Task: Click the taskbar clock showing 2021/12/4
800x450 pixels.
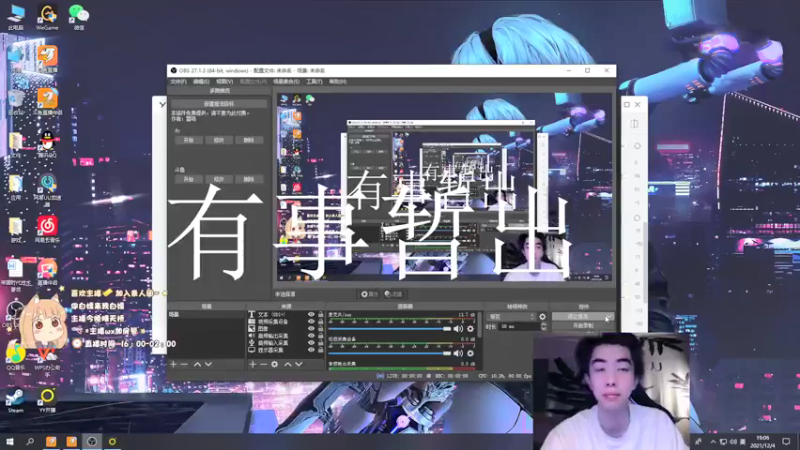Action: [763, 441]
